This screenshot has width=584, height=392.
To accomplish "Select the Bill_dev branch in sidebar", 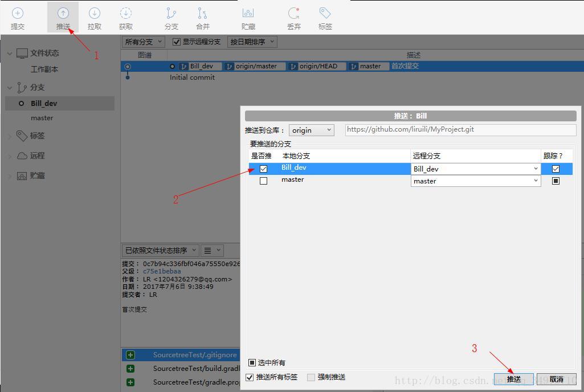I will 60,104.
